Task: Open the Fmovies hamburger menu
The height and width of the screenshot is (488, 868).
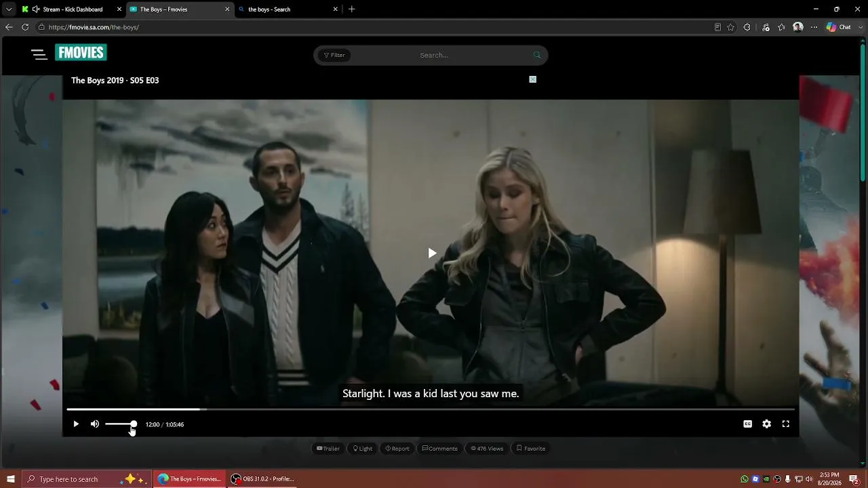Action: [x=39, y=54]
